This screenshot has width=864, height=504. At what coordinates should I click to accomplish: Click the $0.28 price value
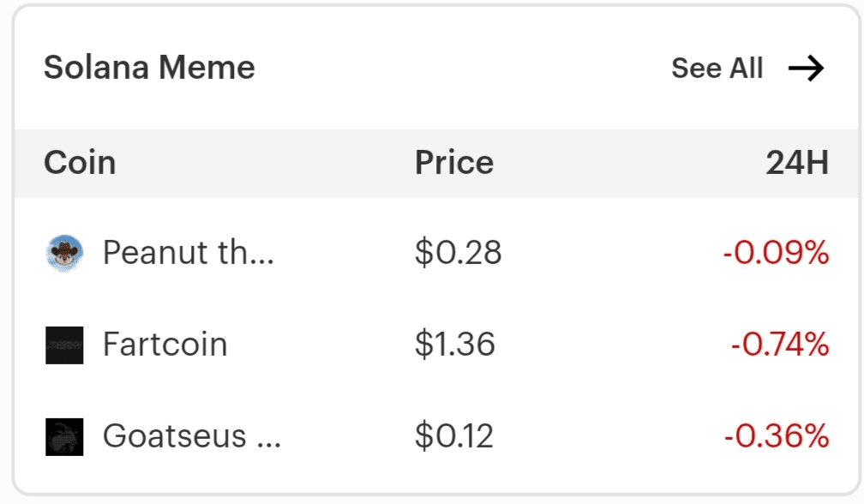coord(458,253)
